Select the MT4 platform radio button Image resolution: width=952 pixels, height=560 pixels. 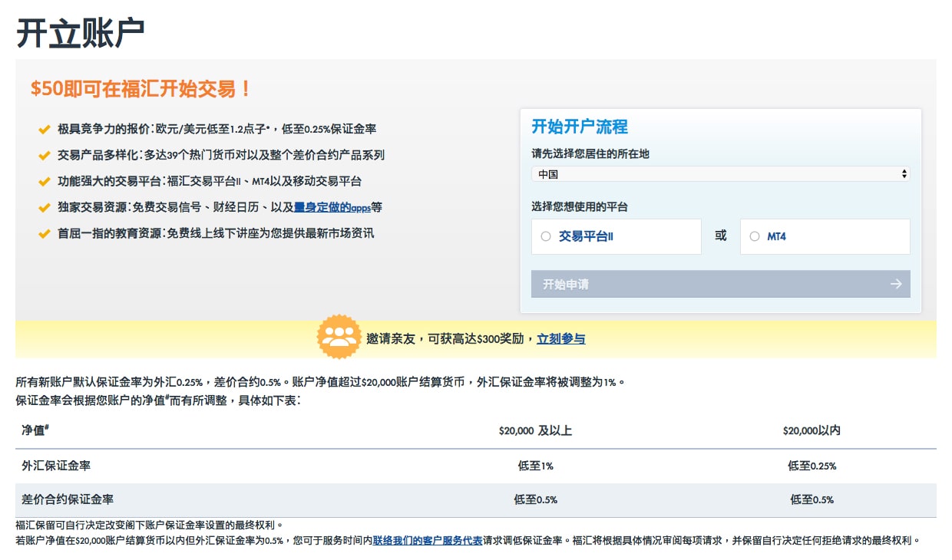pyautogui.click(x=755, y=236)
